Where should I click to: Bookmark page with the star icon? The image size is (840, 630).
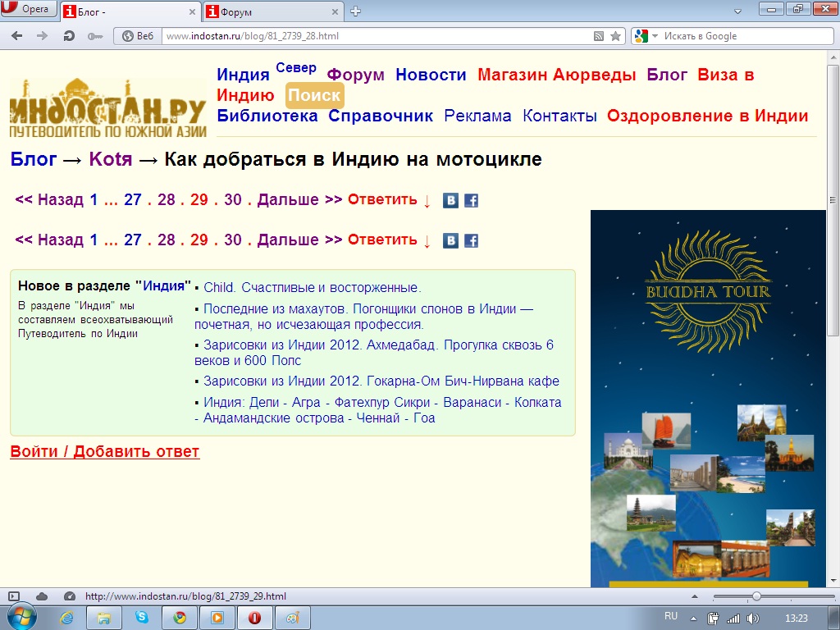pos(615,36)
